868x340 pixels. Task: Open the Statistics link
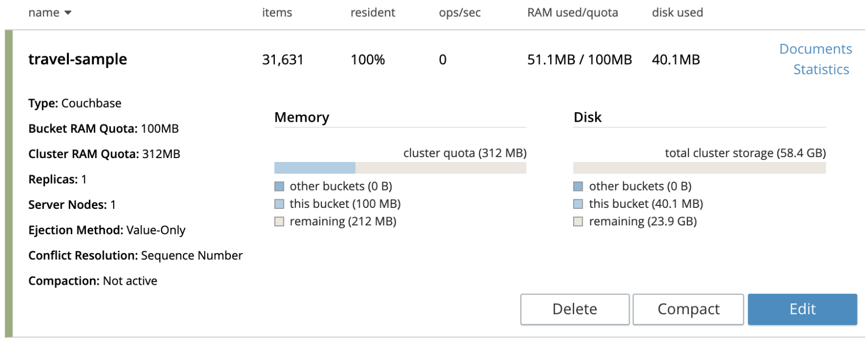point(821,69)
